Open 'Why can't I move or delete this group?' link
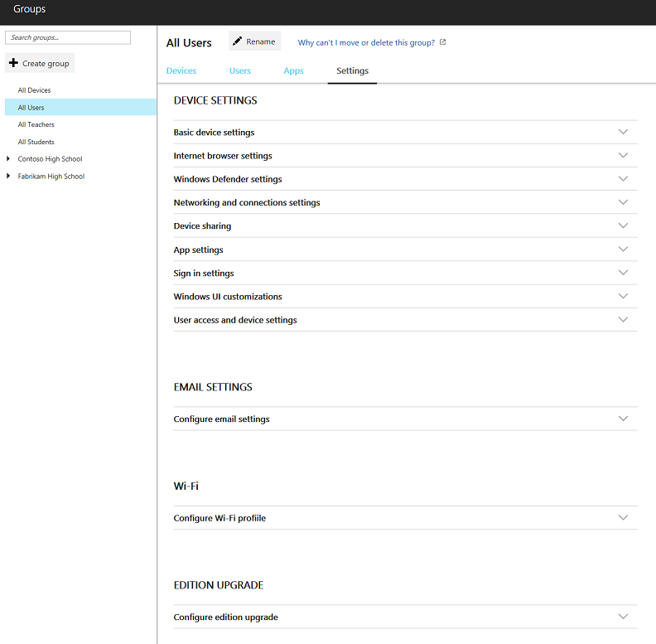Viewport: 656px width, 644px height. pos(366,43)
